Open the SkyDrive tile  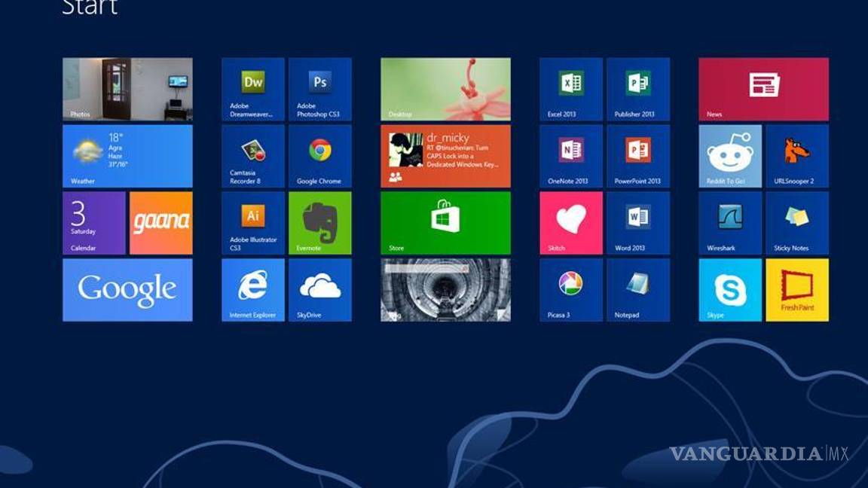pos(320,290)
